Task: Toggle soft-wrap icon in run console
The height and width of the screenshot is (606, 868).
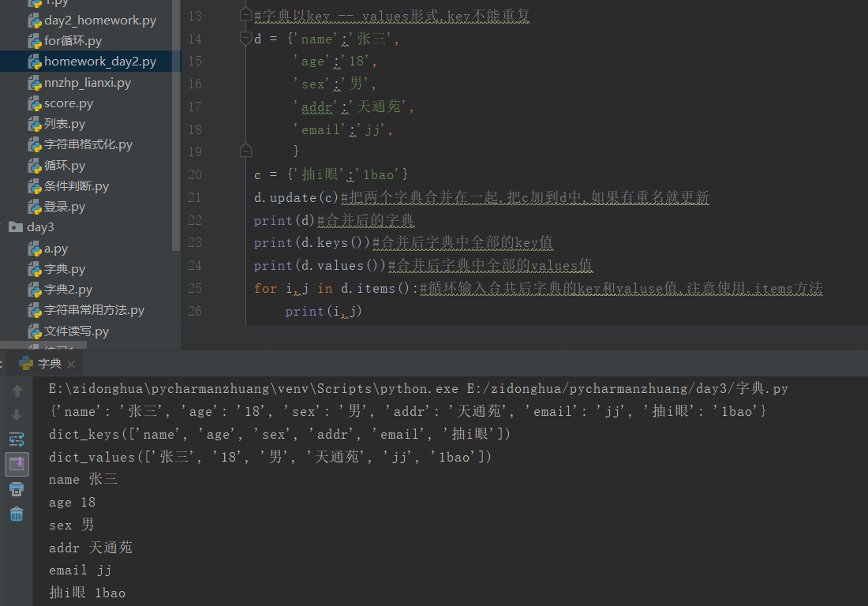Action: [x=17, y=440]
